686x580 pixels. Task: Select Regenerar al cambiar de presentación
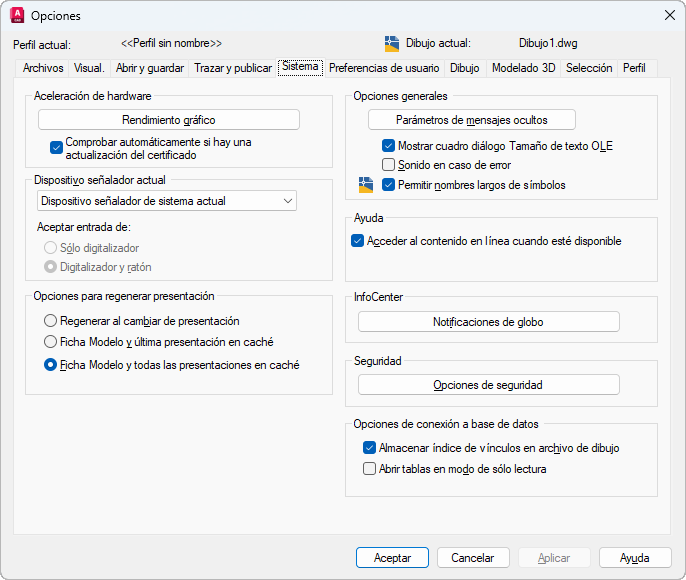click(x=50, y=321)
